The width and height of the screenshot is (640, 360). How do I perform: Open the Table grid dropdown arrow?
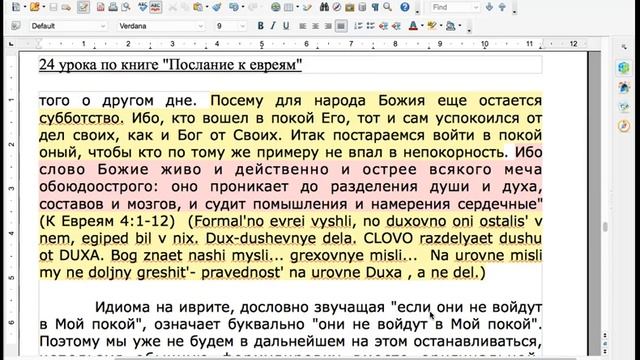[x=297, y=7]
